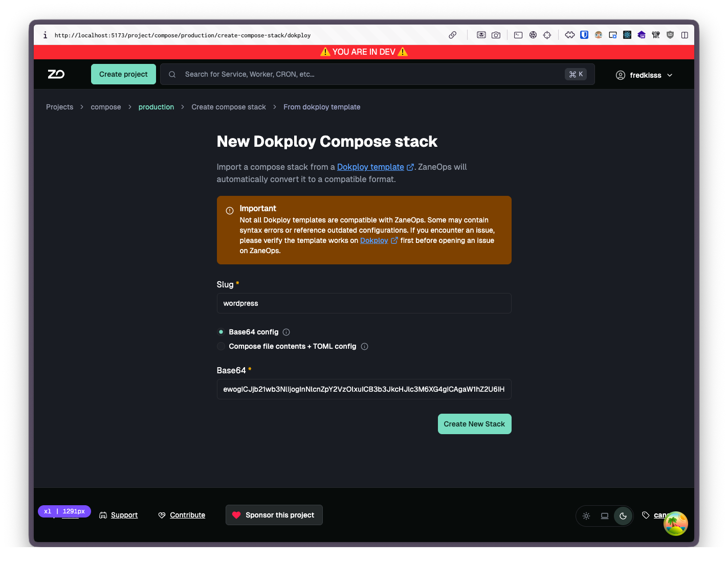Click the face with glasses extension icon
This screenshot has height=585, width=728.
[x=599, y=35]
